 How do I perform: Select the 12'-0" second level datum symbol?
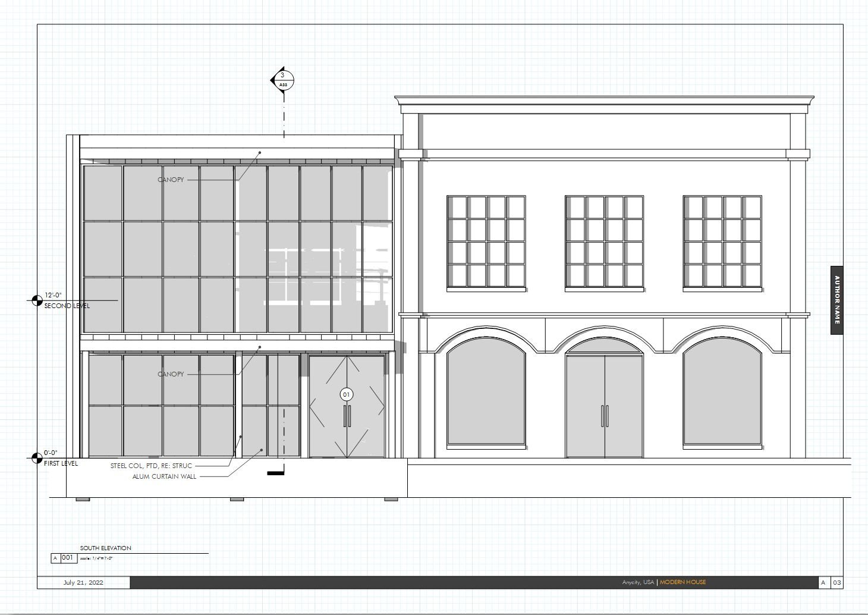pos(37,300)
